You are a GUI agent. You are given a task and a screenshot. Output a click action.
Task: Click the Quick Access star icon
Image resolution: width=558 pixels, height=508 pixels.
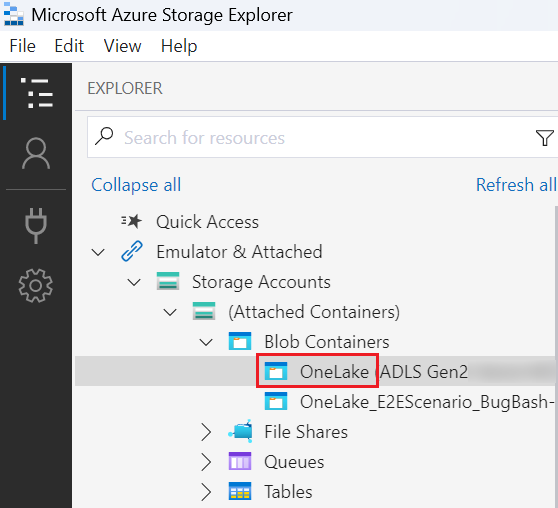131,221
